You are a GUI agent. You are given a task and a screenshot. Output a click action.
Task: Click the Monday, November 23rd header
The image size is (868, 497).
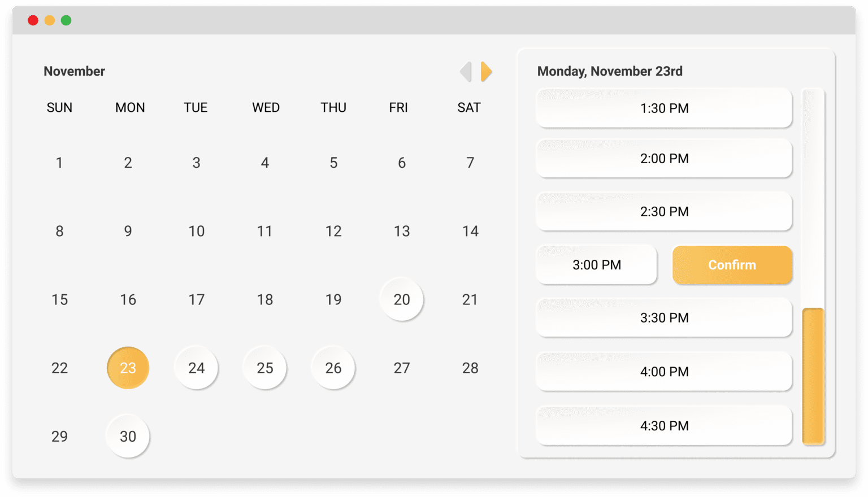pyautogui.click(x=610, y=71)
